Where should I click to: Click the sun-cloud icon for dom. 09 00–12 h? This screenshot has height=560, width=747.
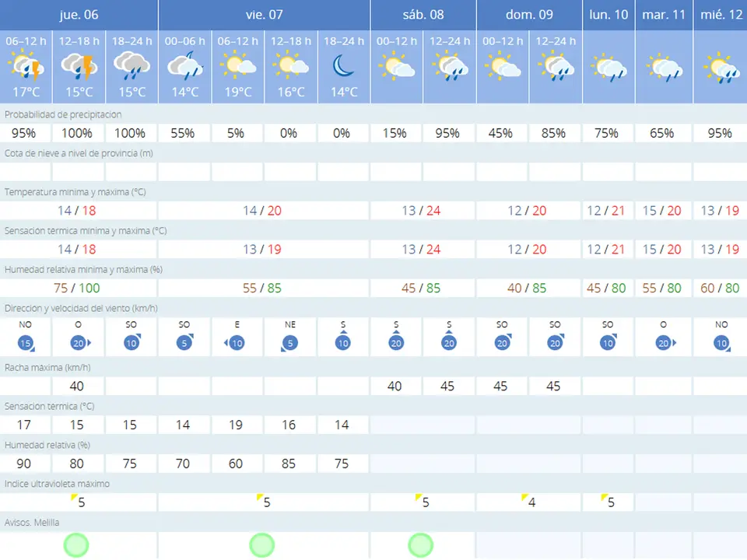tap(503, 66)
